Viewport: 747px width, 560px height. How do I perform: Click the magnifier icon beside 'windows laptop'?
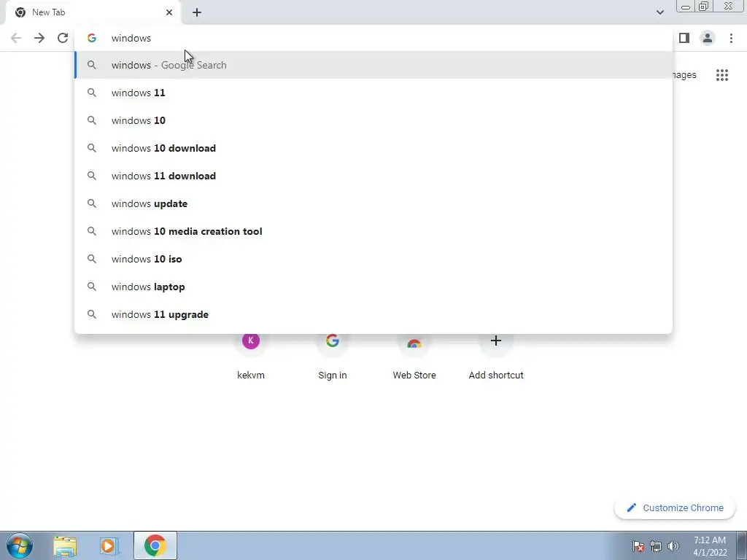click(x=92, y=287)
